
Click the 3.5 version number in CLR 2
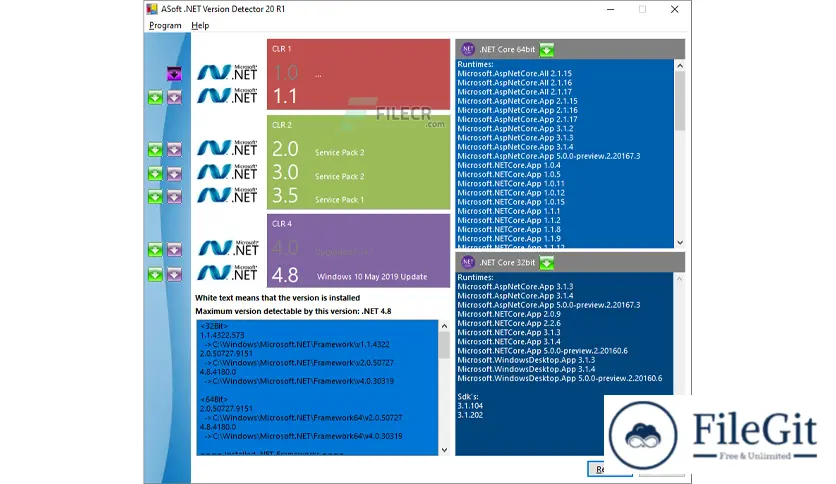(x=285, y=196)
